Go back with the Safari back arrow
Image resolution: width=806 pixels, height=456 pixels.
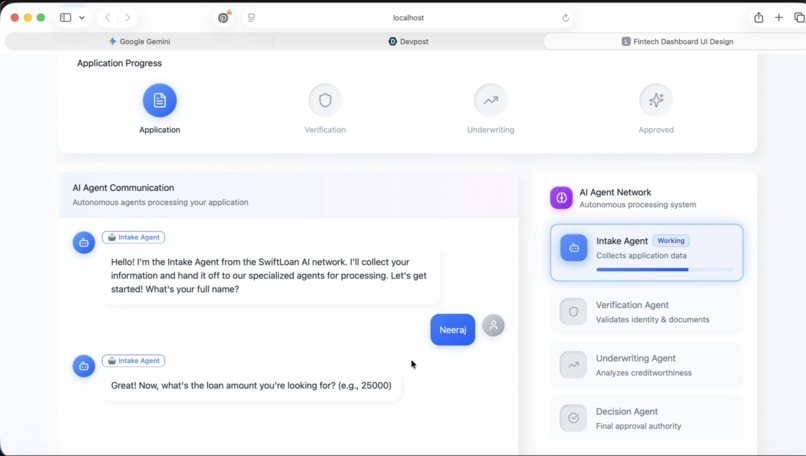pos(107,17)
